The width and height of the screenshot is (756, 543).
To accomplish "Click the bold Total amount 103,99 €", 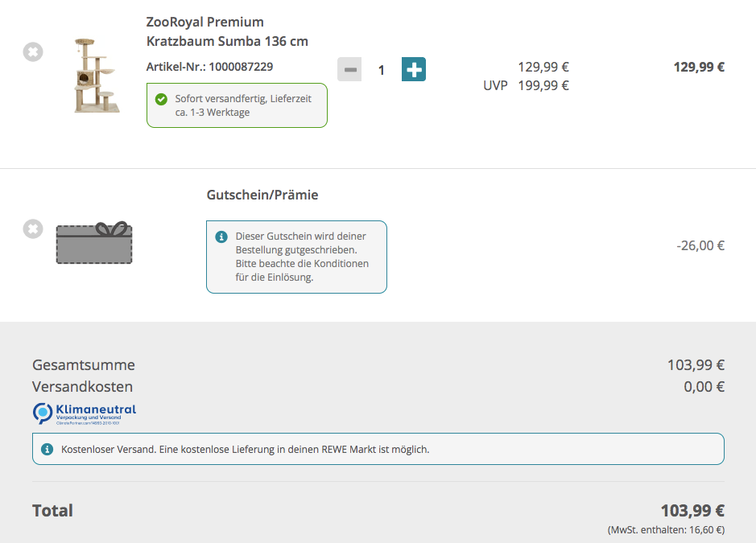I will [692, 511].
